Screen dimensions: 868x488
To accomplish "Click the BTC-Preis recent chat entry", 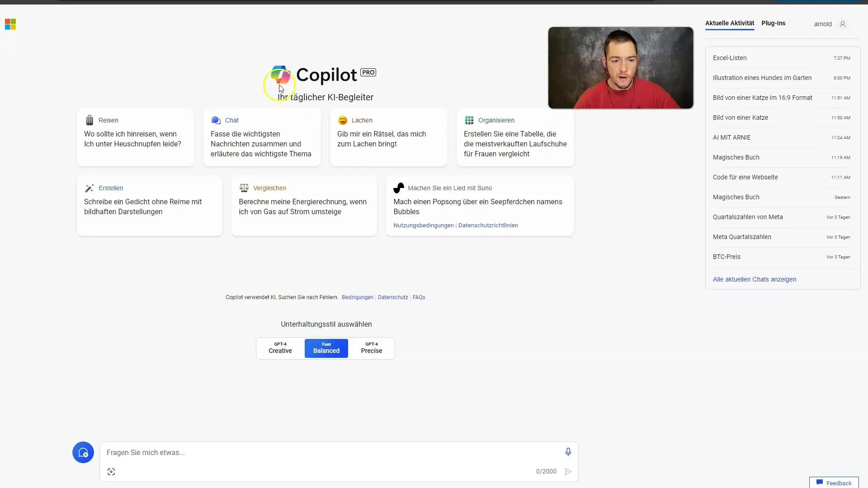I will pos(726,256).
